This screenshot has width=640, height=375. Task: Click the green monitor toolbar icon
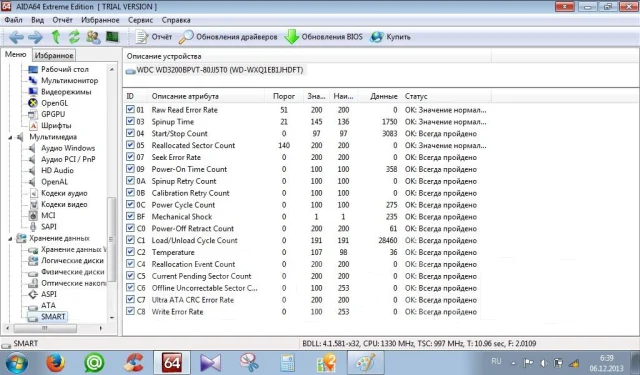click(x=112, y=37)
